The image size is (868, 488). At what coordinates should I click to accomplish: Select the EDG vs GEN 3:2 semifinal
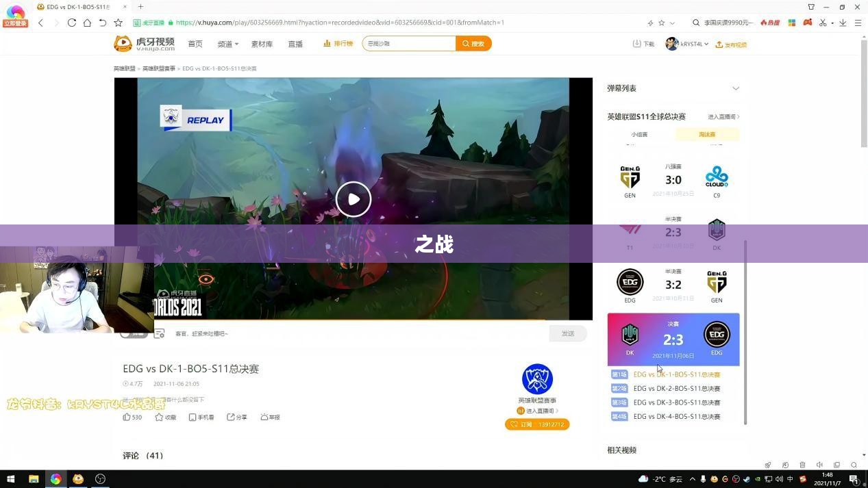click(x=673, y=285)
